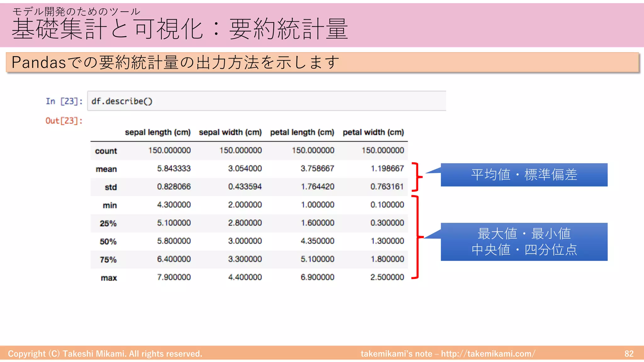Image resolution: width=644 pixels, height=362 pixels.
Task: Click the copyright Takeshi Mikami footer text
Action: tap(105, 354)
